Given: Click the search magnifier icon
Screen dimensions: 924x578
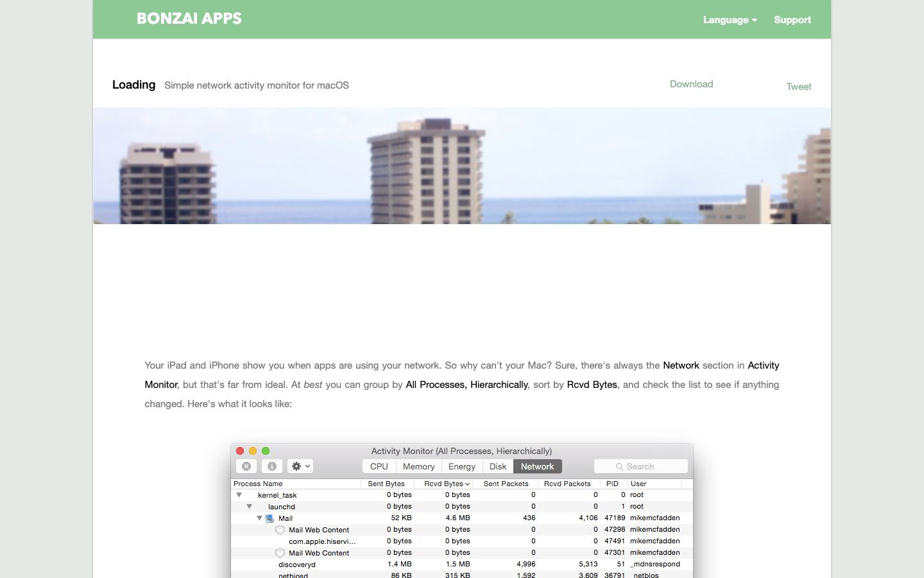Looking at the screenshot, I should pyautogui.click(x=619, y=467).
